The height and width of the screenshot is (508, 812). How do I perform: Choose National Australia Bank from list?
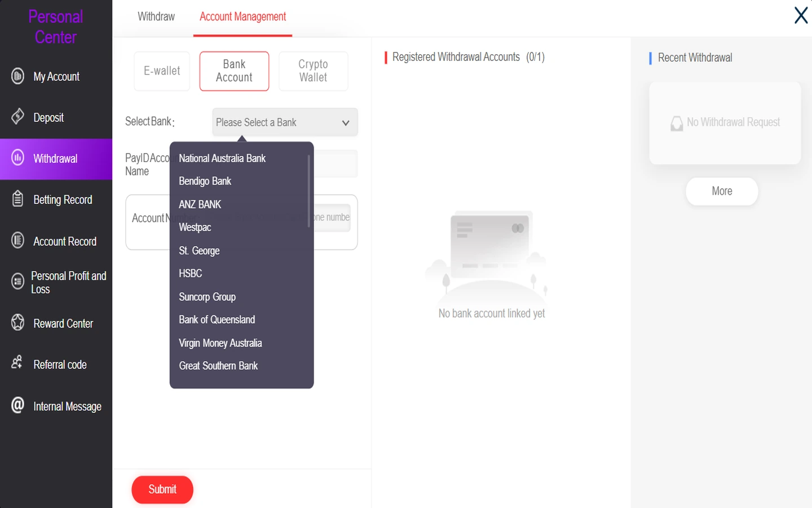tap(222, 158)
